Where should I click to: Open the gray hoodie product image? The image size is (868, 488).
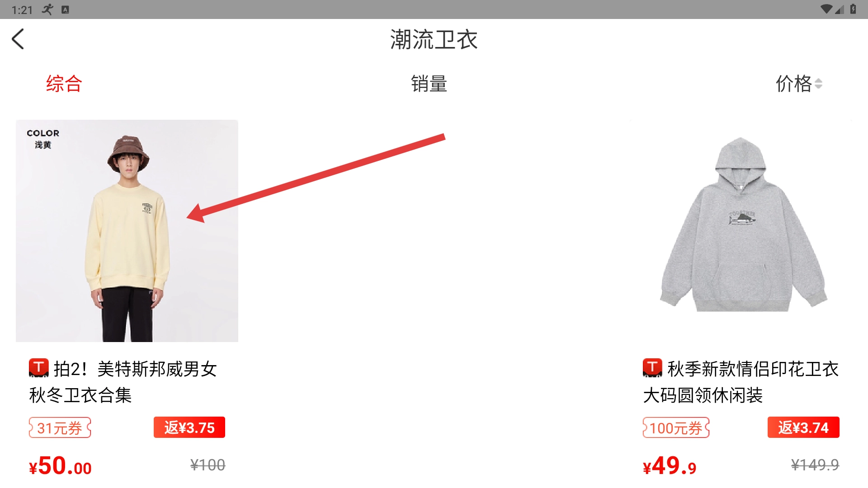pyautogui.click(x=741, y=231)
